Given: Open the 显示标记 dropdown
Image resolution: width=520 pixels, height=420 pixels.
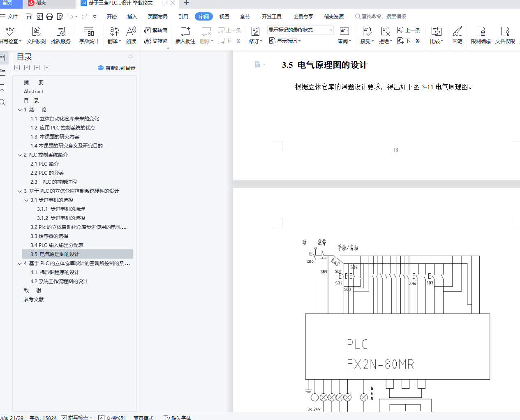Looking at the screenshot, I should [285, 41].
